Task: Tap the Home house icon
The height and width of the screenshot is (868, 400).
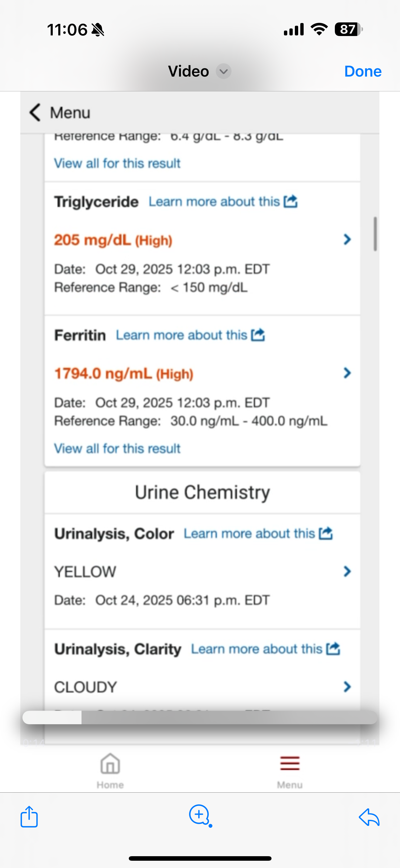Action: pos(110,764)
